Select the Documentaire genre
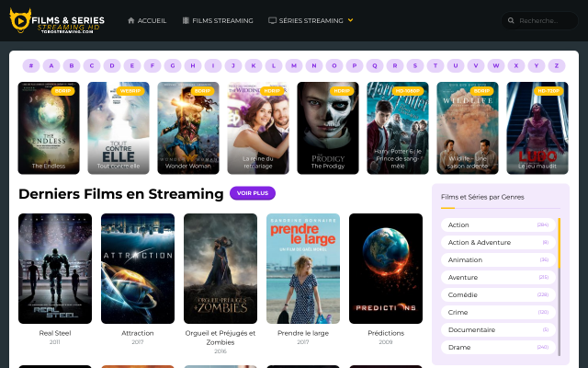This screenshot has height=368, width=588. point(498,329)
